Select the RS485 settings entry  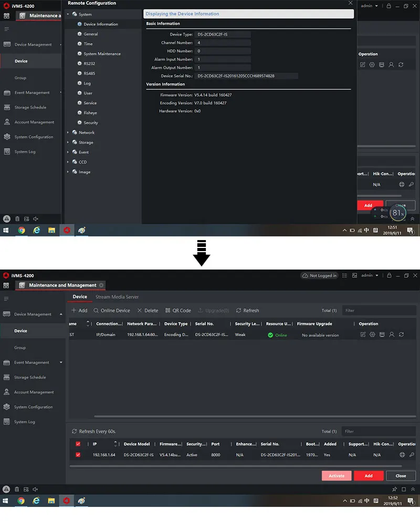tap(89, 73)
